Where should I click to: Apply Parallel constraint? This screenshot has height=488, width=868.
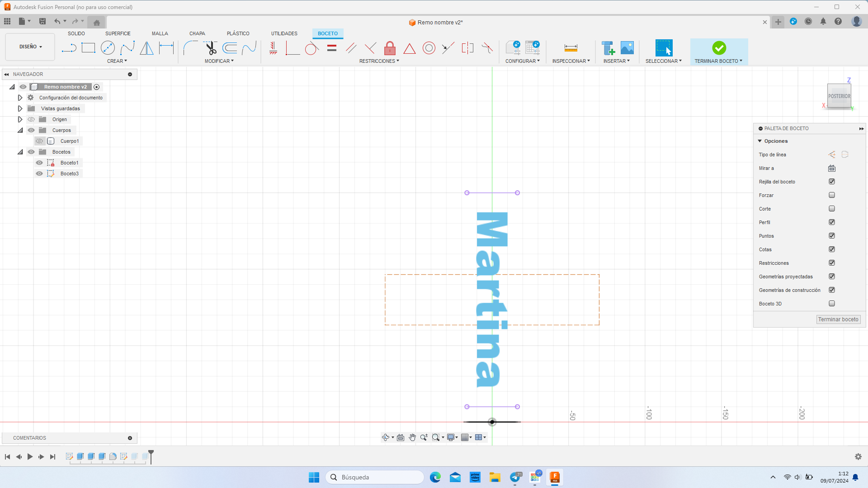tap(351, 48)
